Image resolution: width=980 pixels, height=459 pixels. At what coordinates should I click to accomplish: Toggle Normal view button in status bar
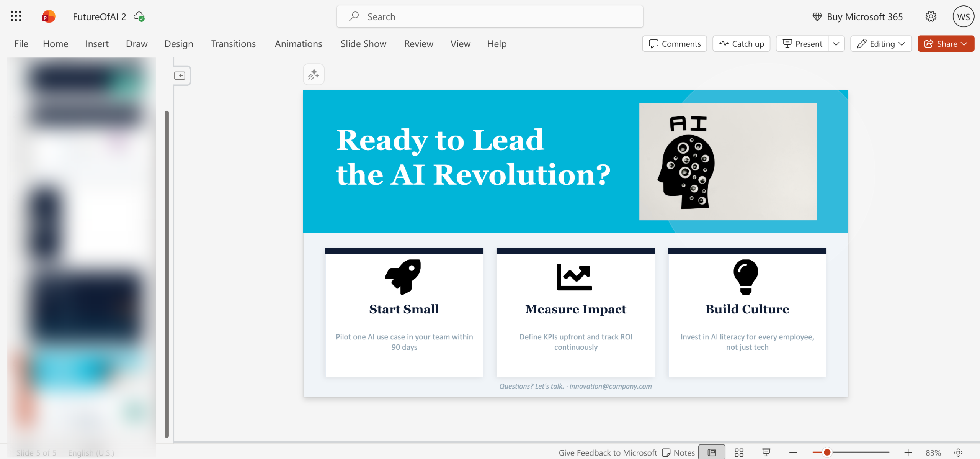pos(712,452)
